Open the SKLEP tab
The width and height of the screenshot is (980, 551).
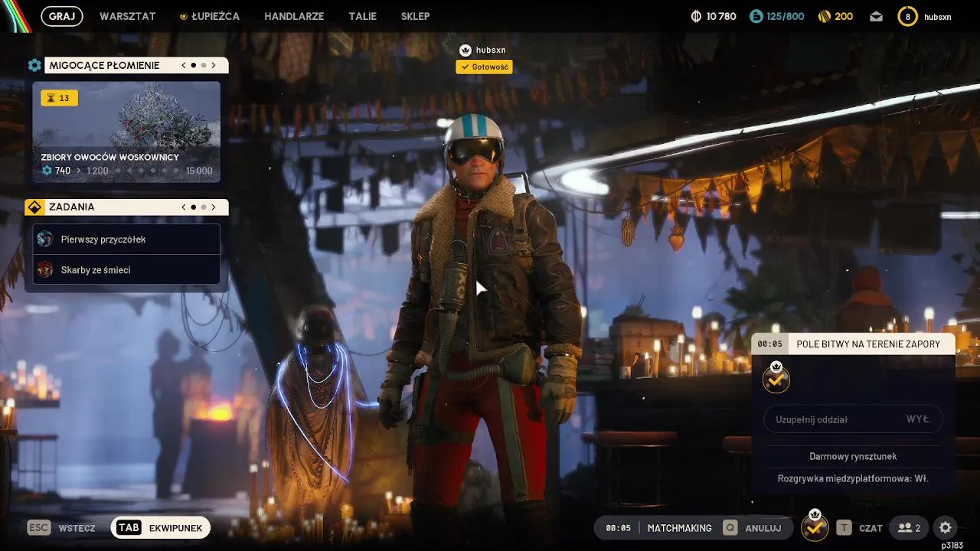click(415, 16)
